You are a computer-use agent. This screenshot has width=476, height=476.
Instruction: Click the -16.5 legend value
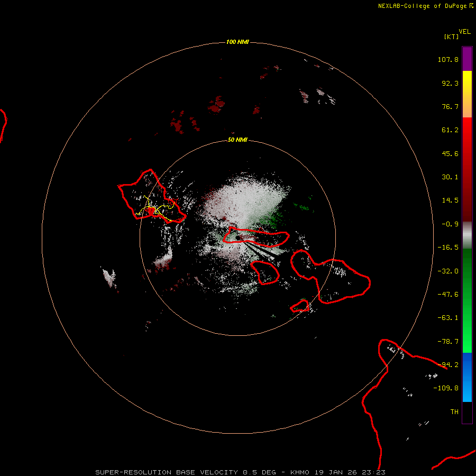click(x=448, y=248)
